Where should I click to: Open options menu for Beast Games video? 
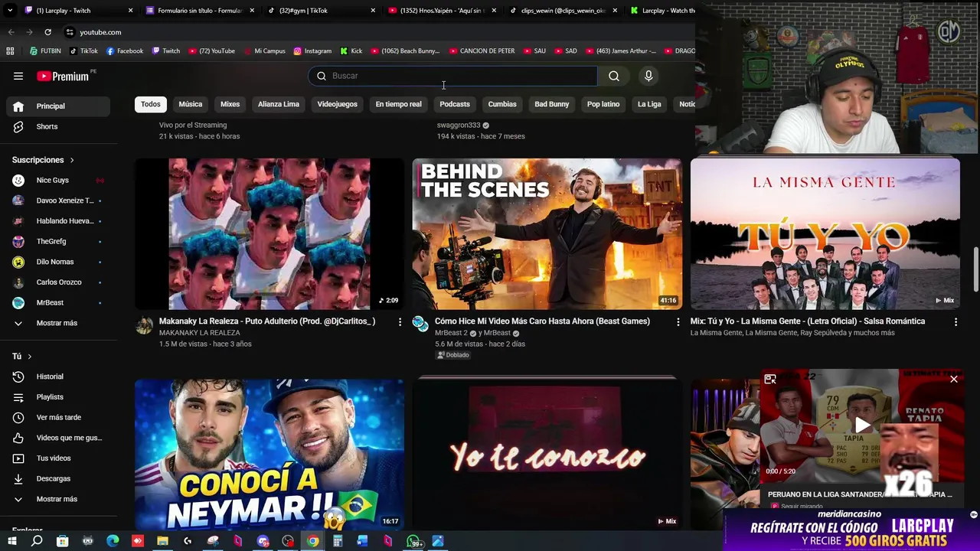click(x=678, y=322)
